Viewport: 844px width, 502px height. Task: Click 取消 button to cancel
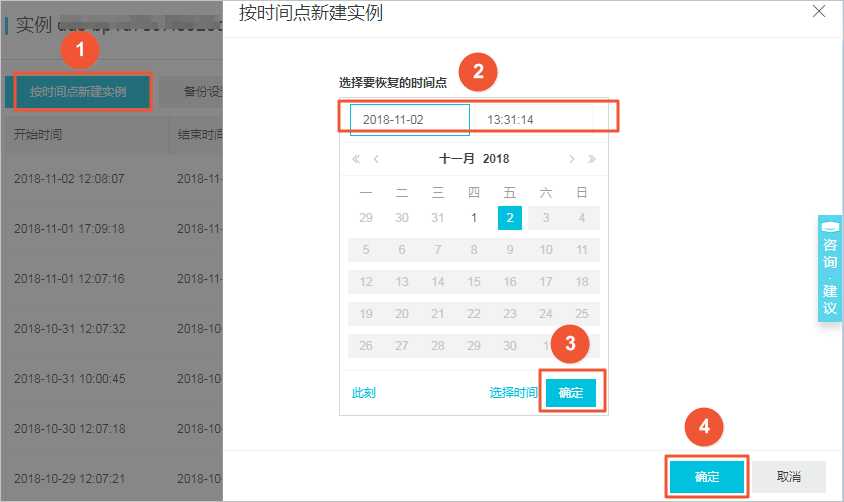click(789, 477)
